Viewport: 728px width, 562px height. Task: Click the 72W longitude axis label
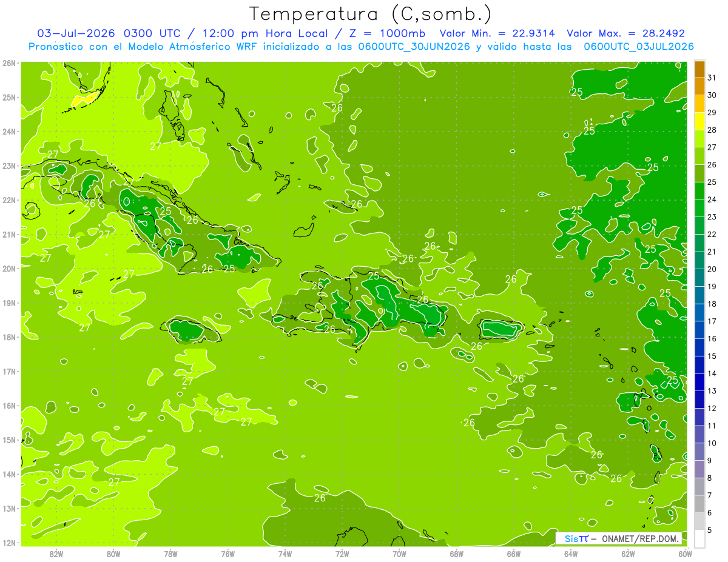[342, 554]
